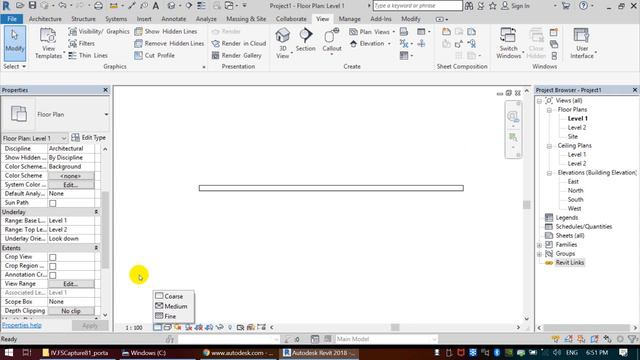Switch to the Manage ribbon tab

click(349, 19)
